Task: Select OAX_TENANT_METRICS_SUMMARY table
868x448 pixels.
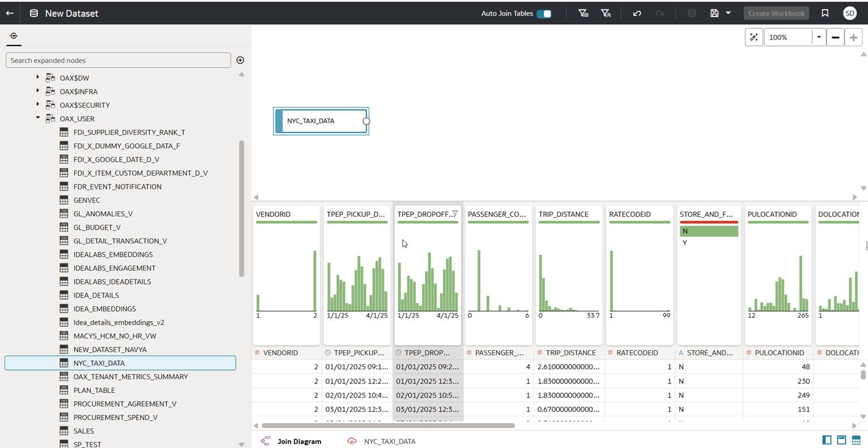Action: point(131,377)
